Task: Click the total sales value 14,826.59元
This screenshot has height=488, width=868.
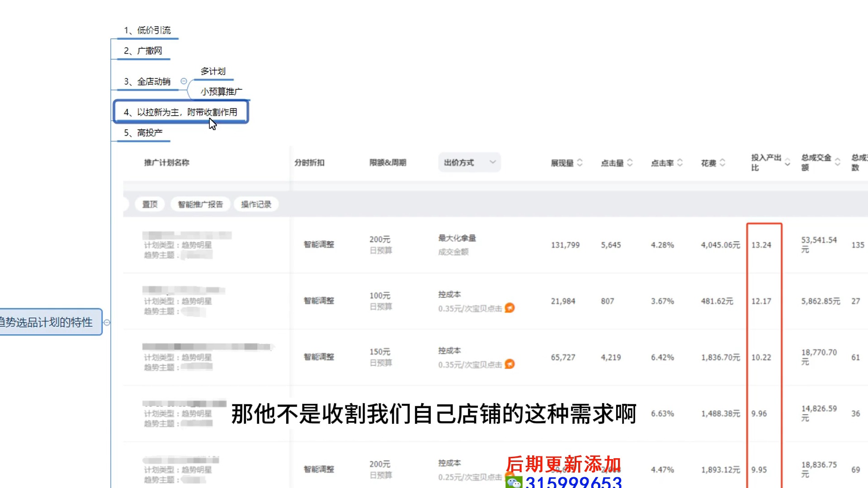Action: [x=819, y=413]
